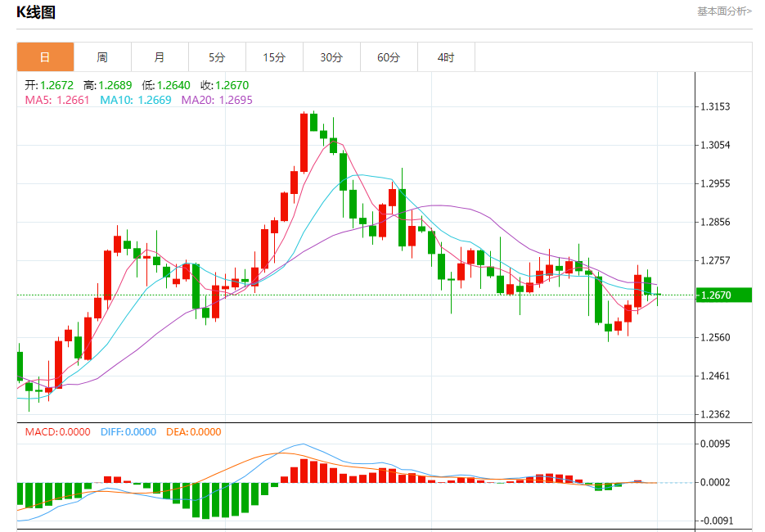The width and height of the screenshot is (765, 532).
Task: Open the 60分 interval tab
Action: pyautogui.click(x=389, y=57)
